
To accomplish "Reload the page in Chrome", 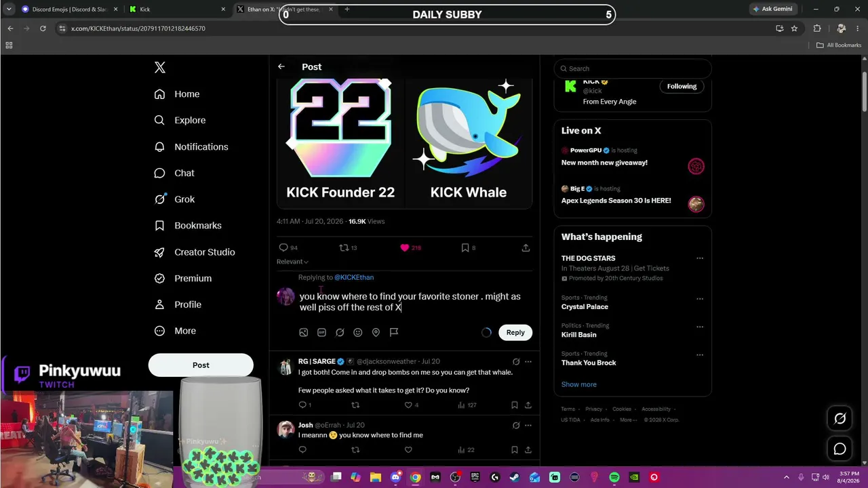I will [x=43, y=28].
